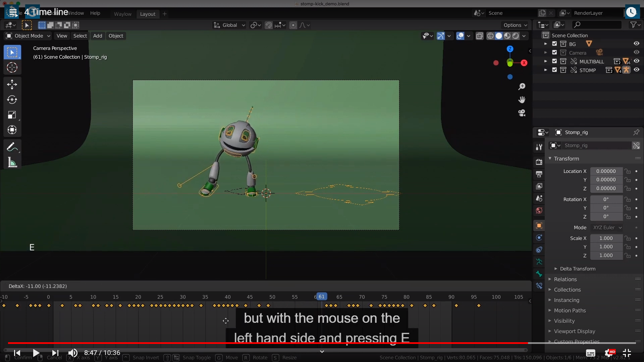644x362 pixels.
Task: Click the video play button
Action: pos(36,353)
